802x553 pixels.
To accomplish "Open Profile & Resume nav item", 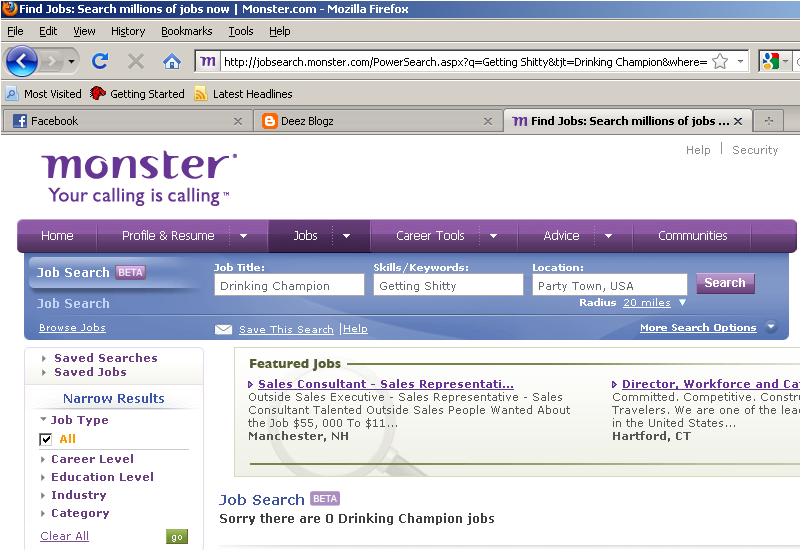I will pos(168,236).
